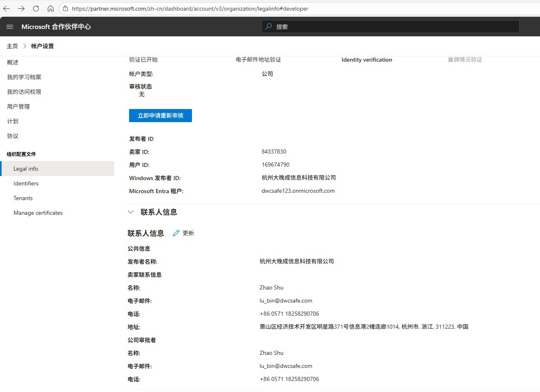This screenshot has height=392, width=540.
Task: Click the 萧山区 address value
Action: [364, 327]
